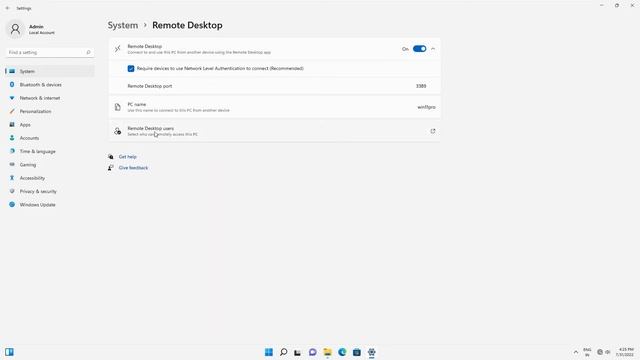Open the Widgets button on the taskbar
Image resolution: width=640 pixels, height=360 pixels.
click(9, 352)
